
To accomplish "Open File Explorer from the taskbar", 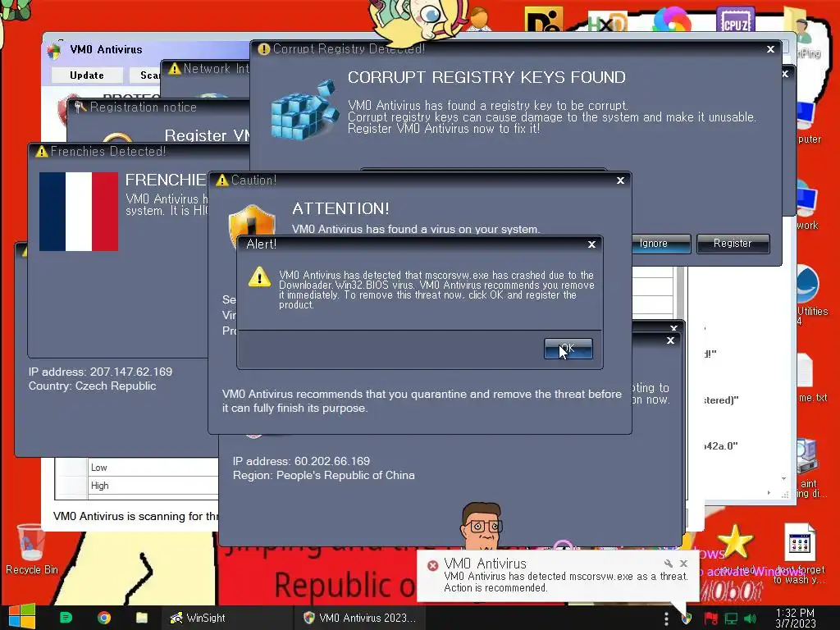I will [142, 618].
